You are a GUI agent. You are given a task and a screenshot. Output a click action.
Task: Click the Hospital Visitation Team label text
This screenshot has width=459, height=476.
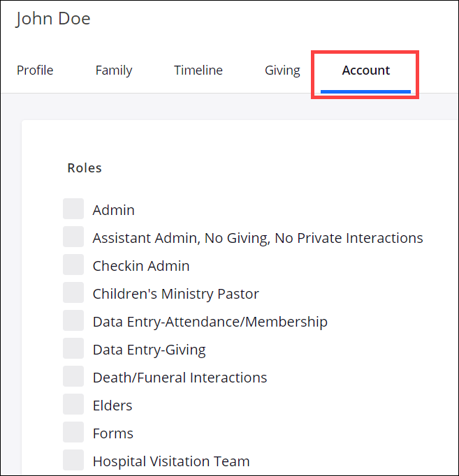(x=170, y=461)
